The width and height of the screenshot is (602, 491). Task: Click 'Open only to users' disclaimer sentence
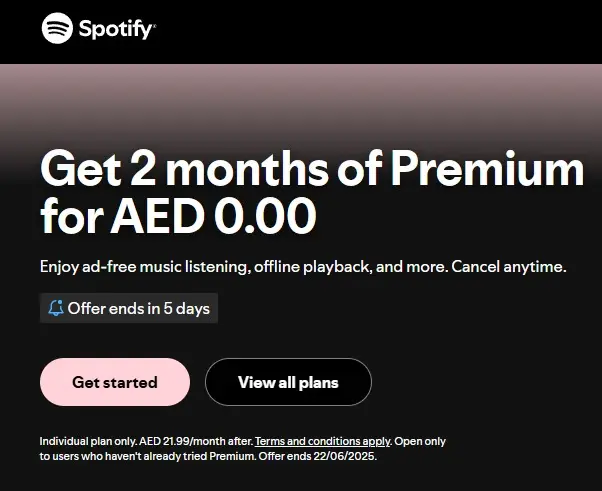pos(243,449)
